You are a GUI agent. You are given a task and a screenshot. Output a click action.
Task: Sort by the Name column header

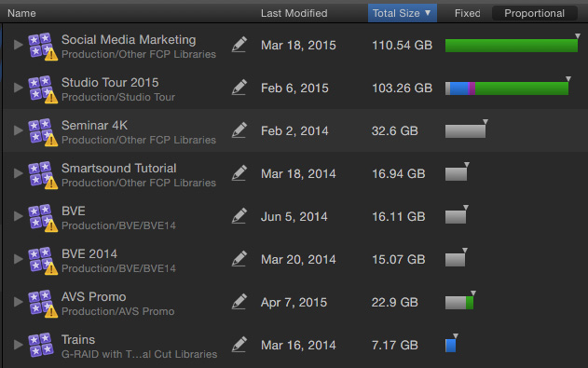click(x=21, y=13)
